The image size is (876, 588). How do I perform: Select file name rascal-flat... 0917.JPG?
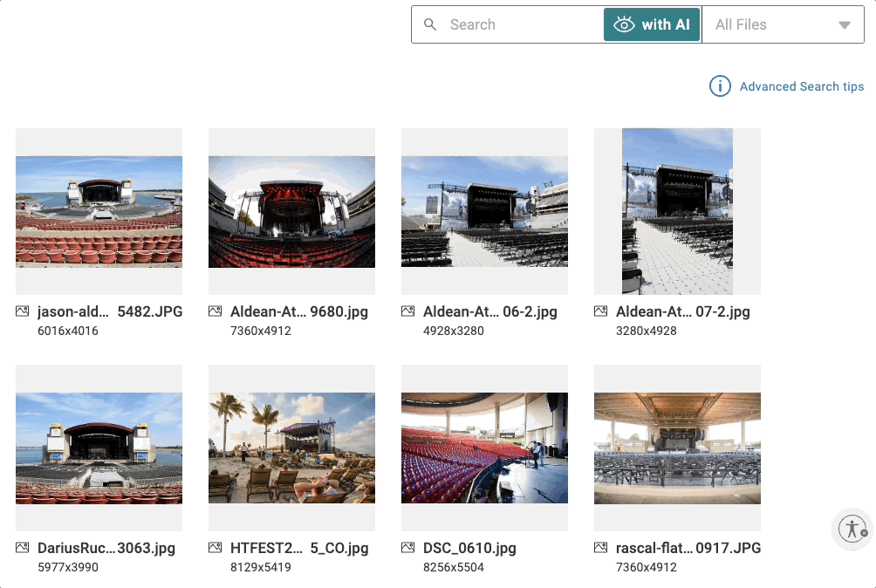coord(688,548)
